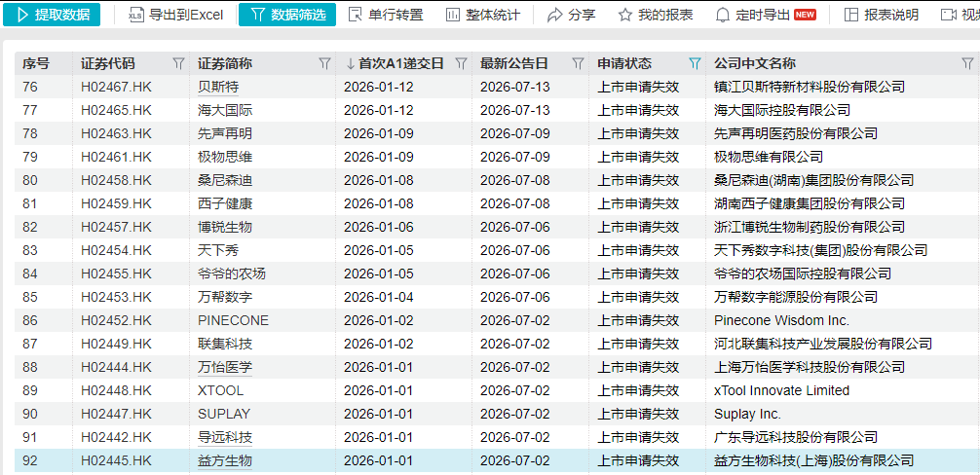
Task: Click SUPLAY short name cell
Action: [x=224, y=414]
